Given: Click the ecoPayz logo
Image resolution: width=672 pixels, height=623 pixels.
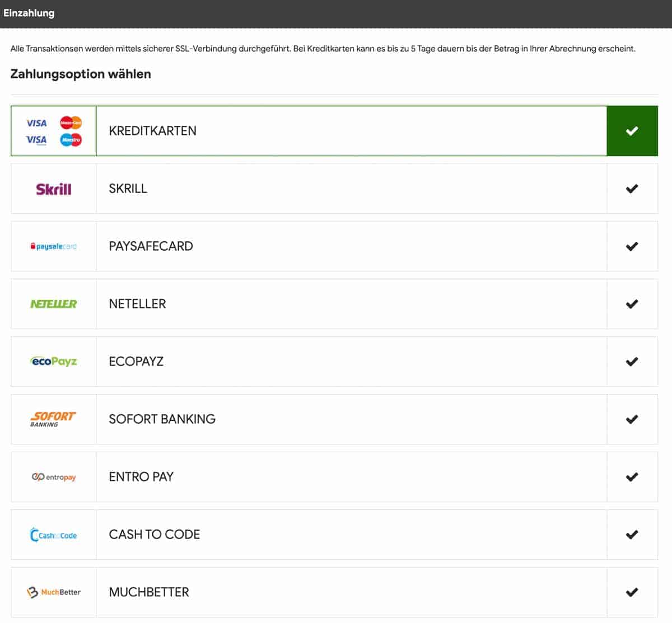Looking at the screenshot, I should coord(54,362).
